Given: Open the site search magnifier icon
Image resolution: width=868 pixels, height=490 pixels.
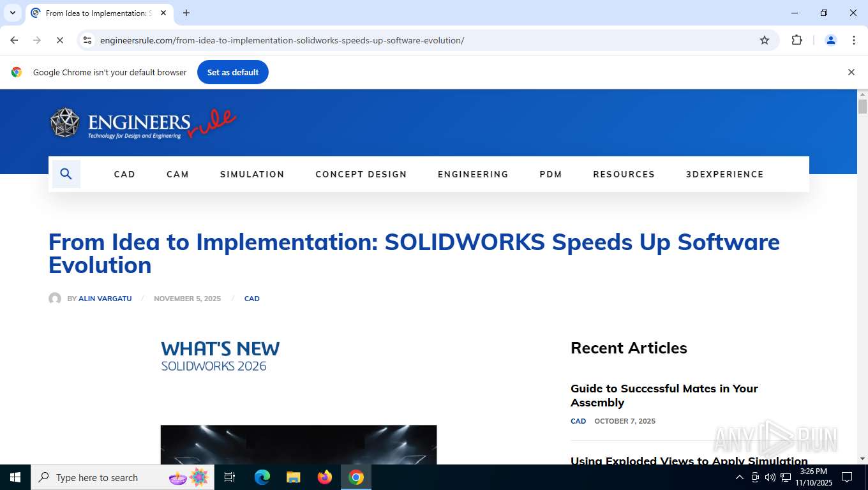Looking at the screenshot, I should tap(66, 174).
